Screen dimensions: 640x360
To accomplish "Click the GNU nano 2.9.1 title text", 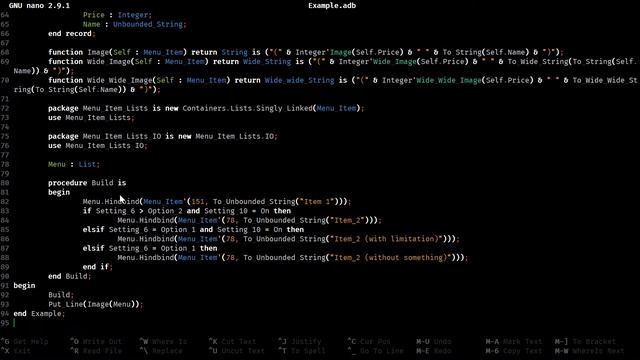I will 39,6.
